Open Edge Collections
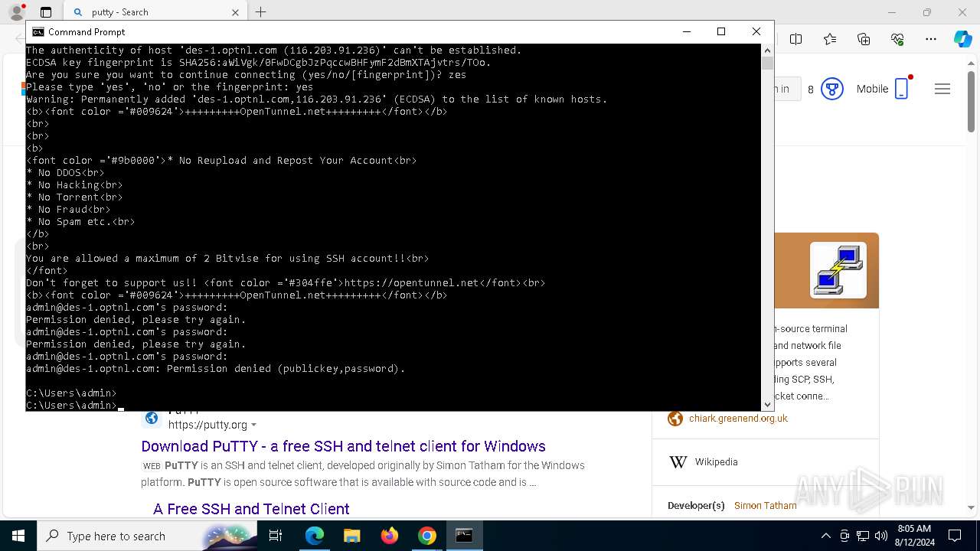The height and width of the screenshot is (551, 980). pyautogui.click(x=864, y=39)
